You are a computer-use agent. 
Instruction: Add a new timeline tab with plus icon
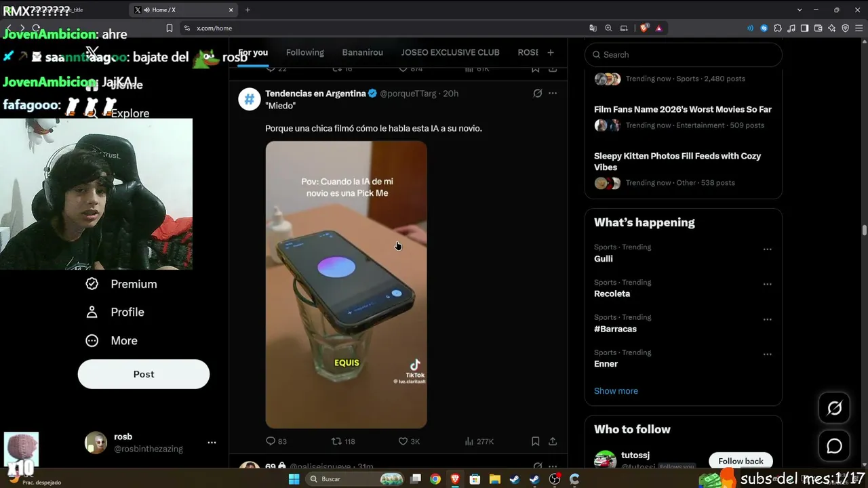point(551,52)
